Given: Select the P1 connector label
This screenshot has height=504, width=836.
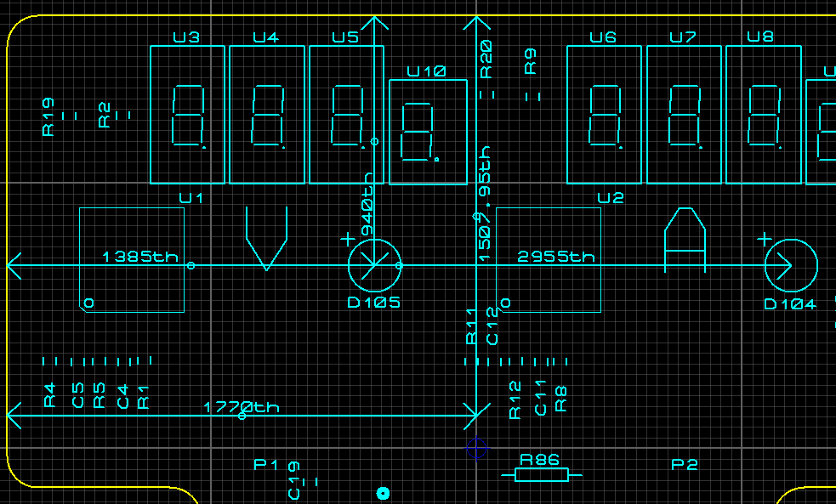Looking at the screenshot, I should point(265,465).
